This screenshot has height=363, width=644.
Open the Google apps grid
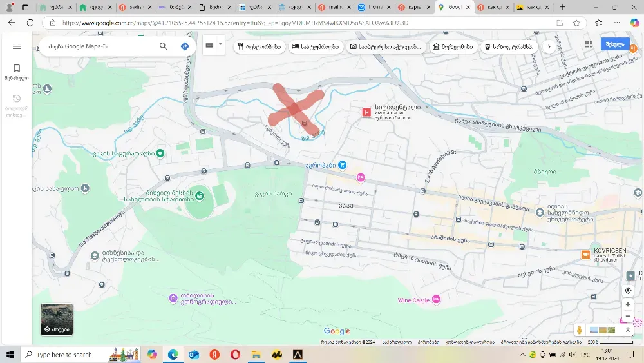pos(588,44)
